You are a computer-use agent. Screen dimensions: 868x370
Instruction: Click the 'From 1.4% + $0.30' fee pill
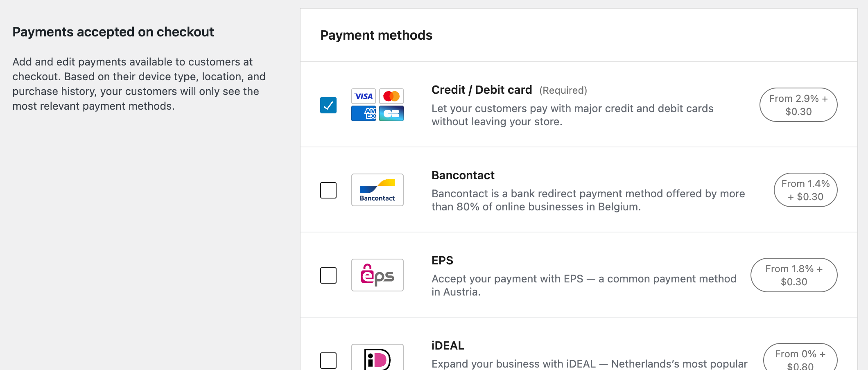[805, 190]
